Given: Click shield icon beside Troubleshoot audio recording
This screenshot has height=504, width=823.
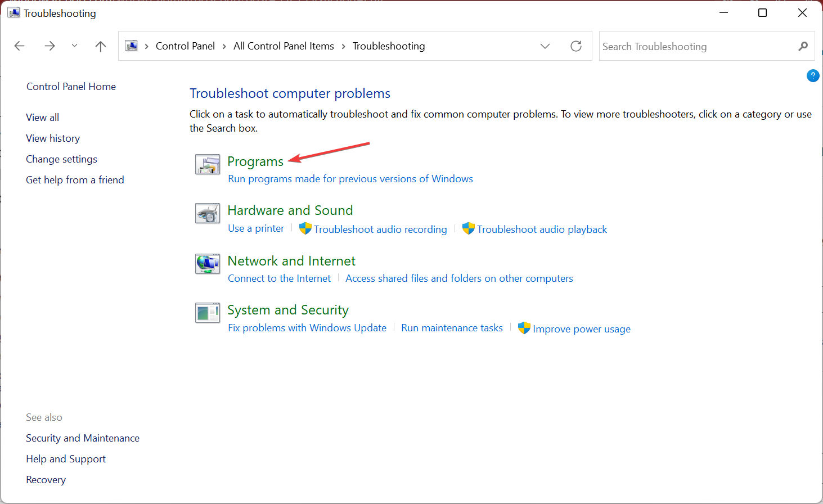Looking at the screenshot, I should 305,228.
